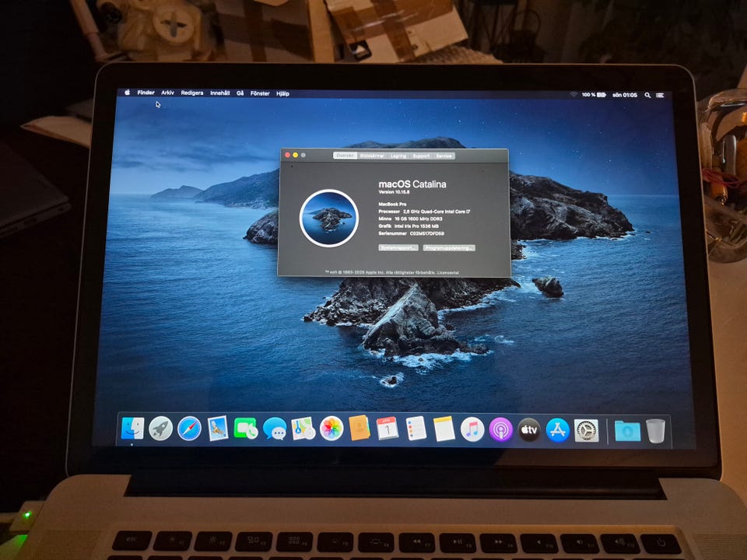Switch to the Bildskärmar tab

coord(372,156)
